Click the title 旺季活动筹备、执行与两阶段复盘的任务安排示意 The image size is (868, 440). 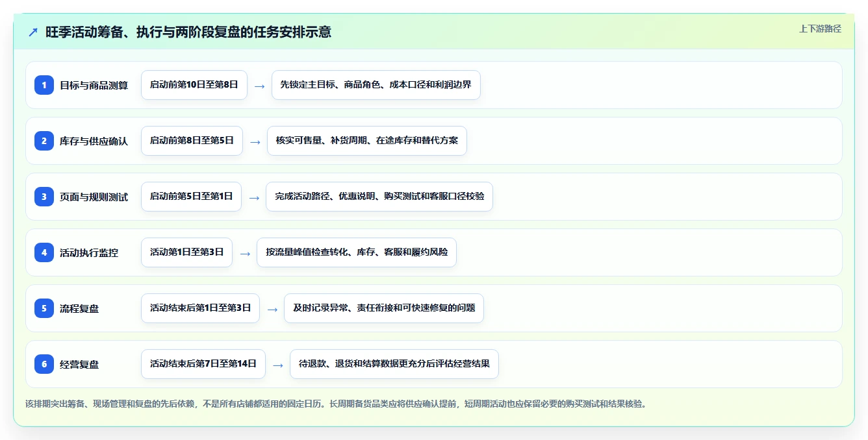coord(188,32)
